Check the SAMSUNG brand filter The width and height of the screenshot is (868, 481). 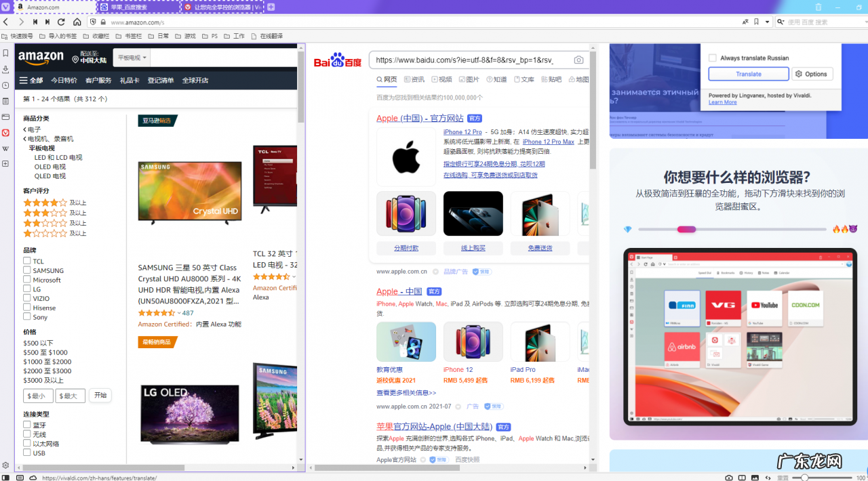[x=27, y=270]
